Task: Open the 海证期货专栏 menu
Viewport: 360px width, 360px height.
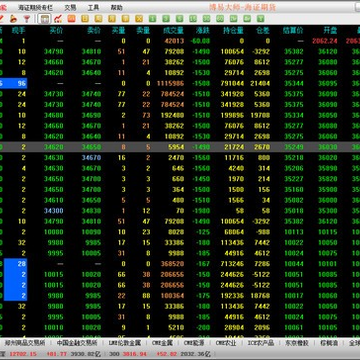Action: pyautogui.click(x=35, y=7)
